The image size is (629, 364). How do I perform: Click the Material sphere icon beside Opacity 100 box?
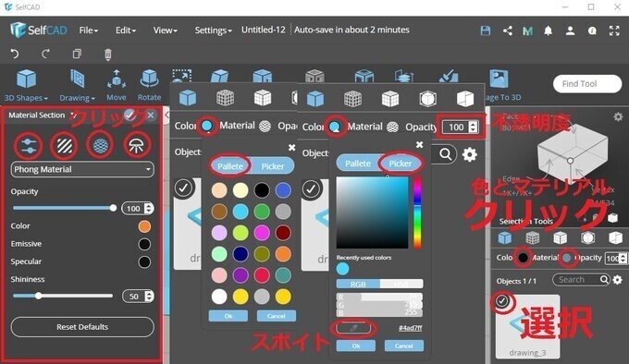point(392,127)
